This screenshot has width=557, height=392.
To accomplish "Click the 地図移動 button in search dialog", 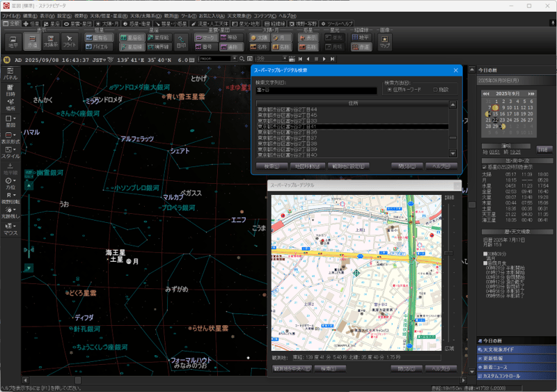I will coord(307,166).
